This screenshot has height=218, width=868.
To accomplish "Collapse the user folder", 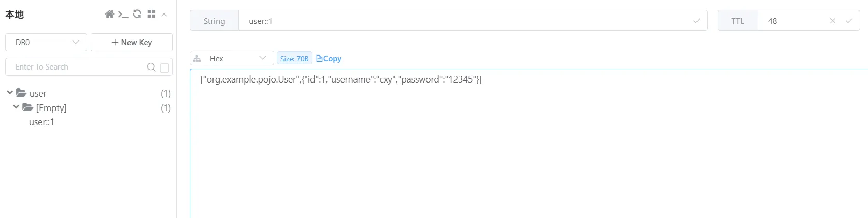I will 10,93.
